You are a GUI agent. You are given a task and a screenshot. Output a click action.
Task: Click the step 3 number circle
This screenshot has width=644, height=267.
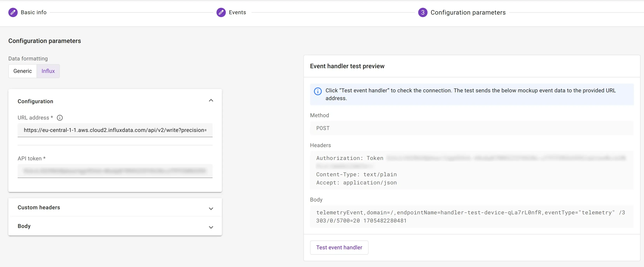click(423, 12)
